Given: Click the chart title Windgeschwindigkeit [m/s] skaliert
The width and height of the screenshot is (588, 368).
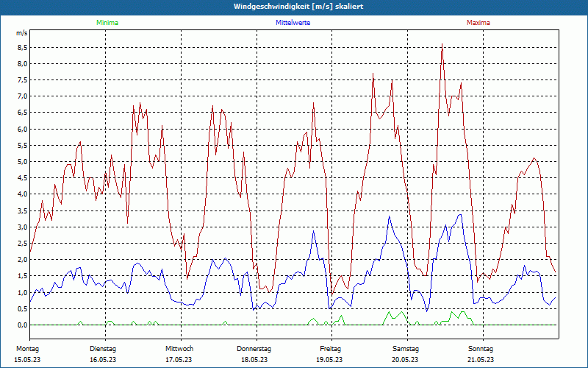Looking at the screenshot, I should (298, 7).
